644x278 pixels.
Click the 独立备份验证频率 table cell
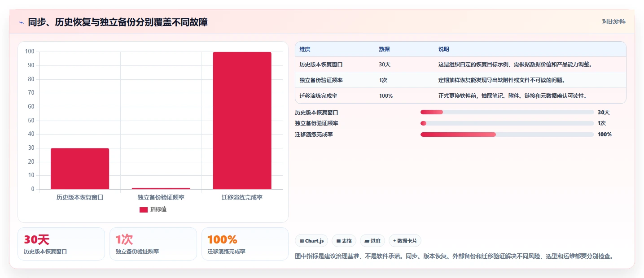pos(321,80)
